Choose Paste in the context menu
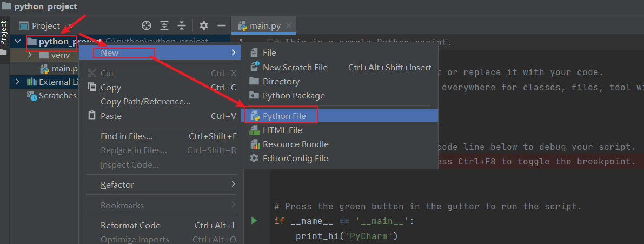 (162, 116)
